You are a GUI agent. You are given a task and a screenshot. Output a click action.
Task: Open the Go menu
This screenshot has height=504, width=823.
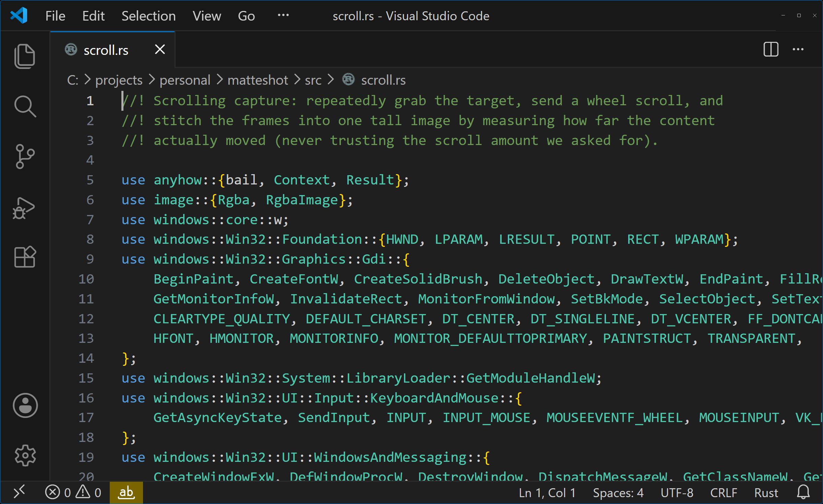246,16
